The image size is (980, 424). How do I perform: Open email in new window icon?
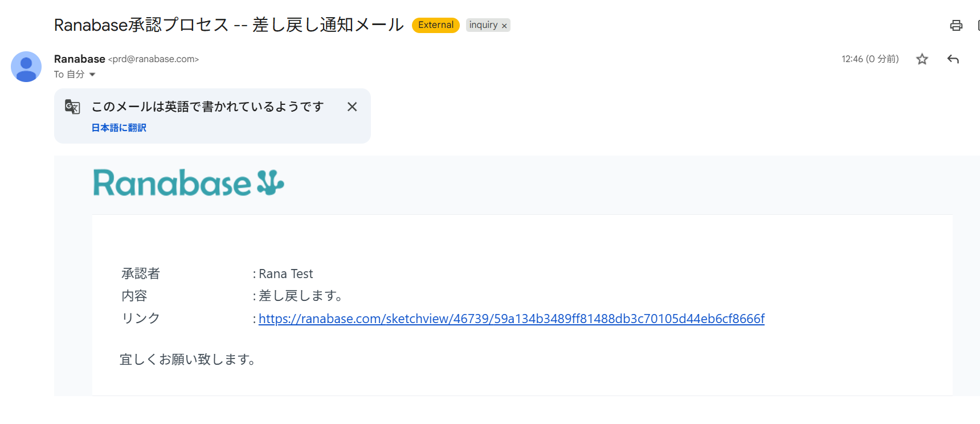pos(978,25)
